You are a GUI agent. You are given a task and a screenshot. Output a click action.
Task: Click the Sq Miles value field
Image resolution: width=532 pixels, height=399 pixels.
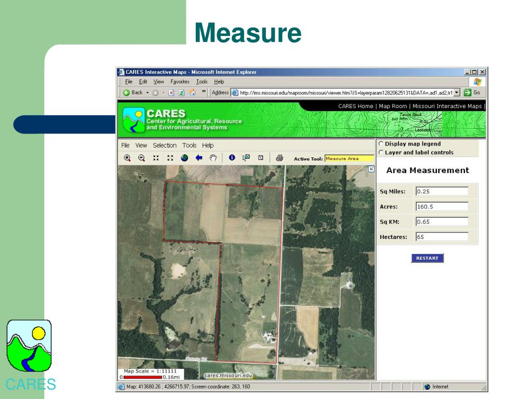pos(442,191)
